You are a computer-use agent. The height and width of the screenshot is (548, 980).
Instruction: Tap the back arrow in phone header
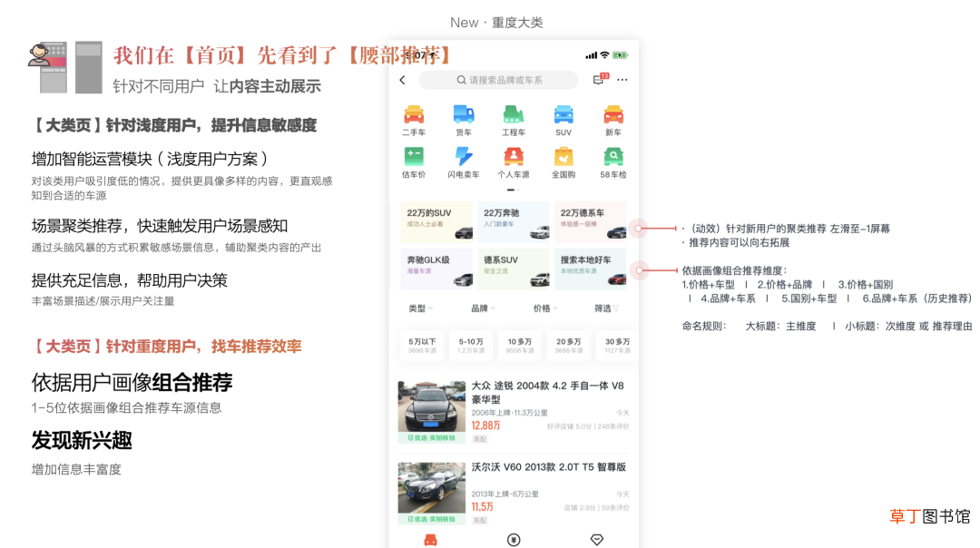[403, 80]
